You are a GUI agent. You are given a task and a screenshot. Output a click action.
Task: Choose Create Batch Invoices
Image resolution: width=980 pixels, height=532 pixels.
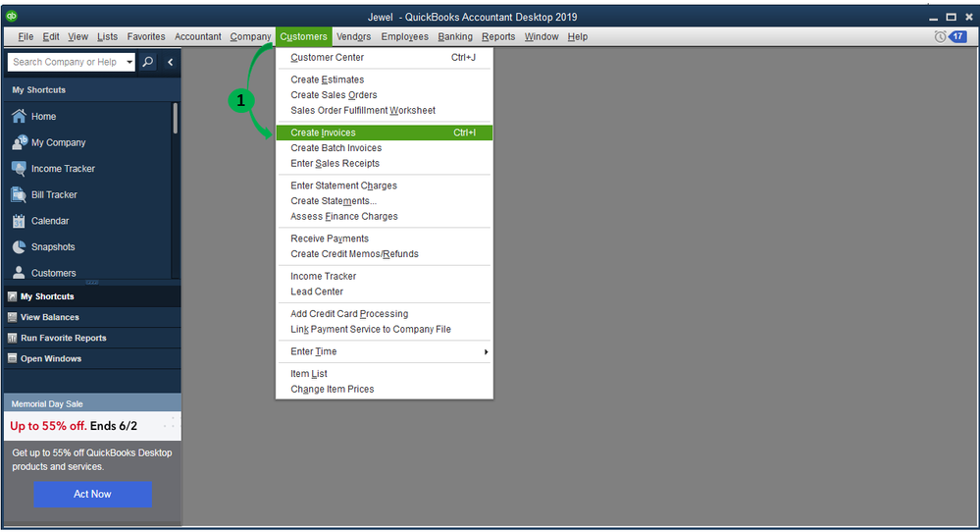pos(384,148)
